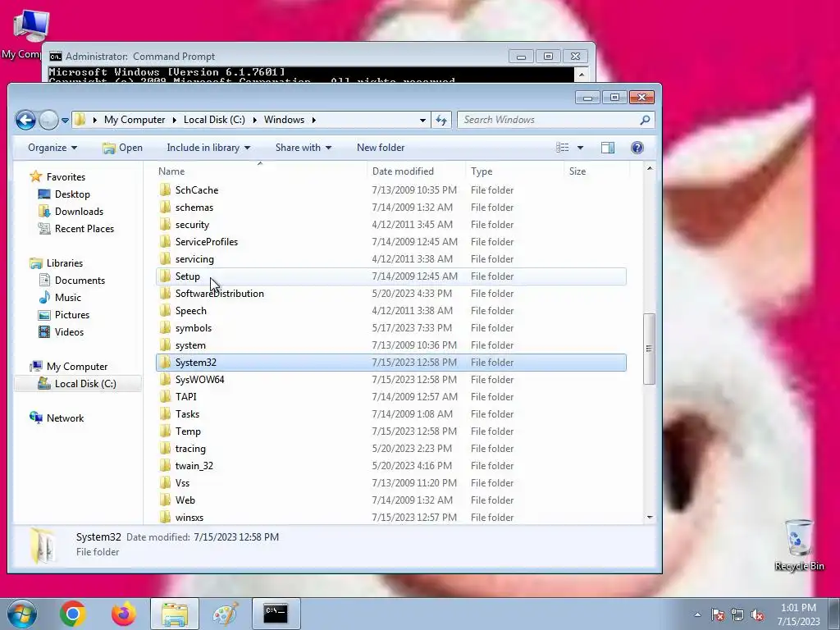Click the search magnifier icon
This screenshot has height=630, width=840.
645,120
